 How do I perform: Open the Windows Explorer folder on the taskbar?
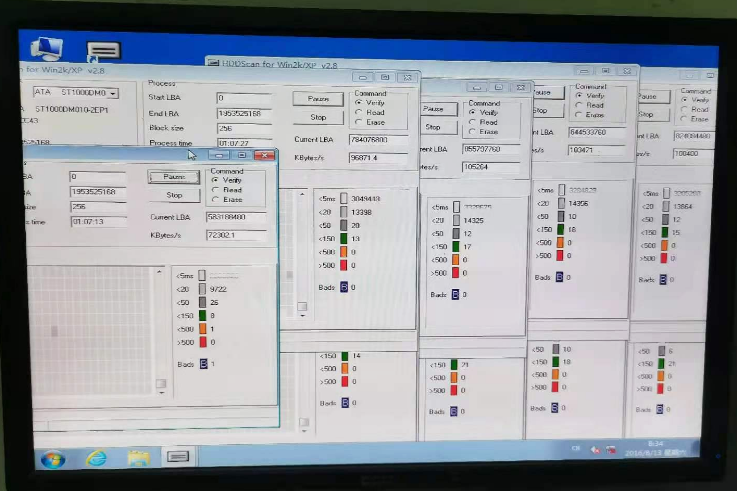138,458
